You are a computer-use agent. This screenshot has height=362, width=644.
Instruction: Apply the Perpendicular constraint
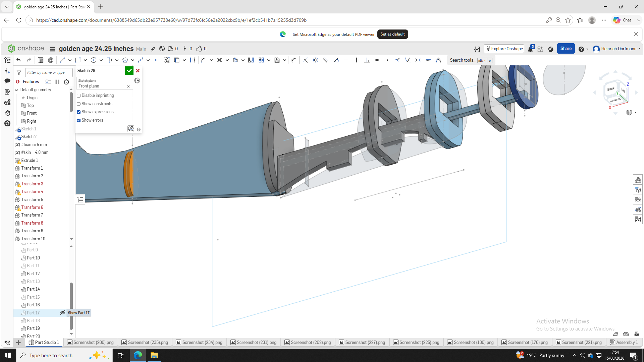(367, 60)
